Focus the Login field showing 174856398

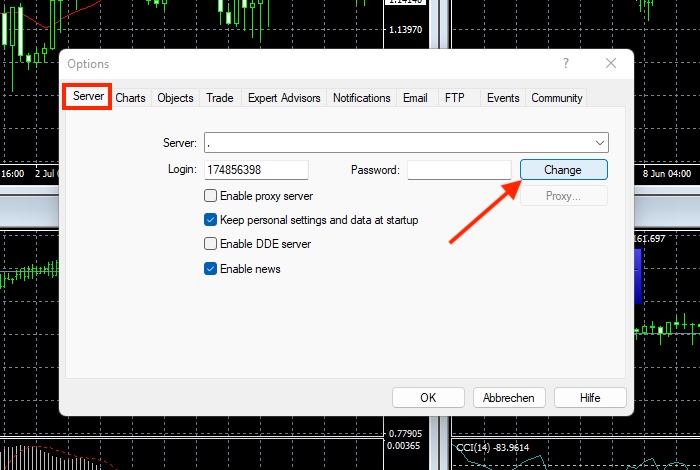pyautogui.click(x=256, y=170)
